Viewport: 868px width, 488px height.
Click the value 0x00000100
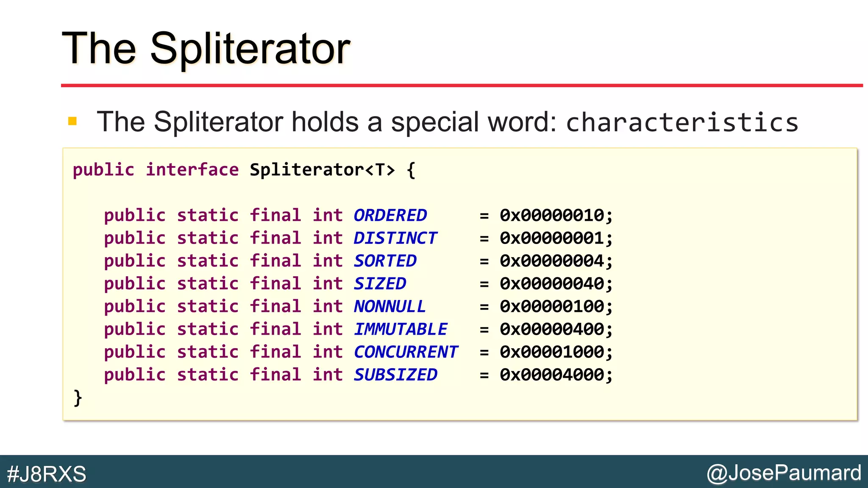coord(552,306)
